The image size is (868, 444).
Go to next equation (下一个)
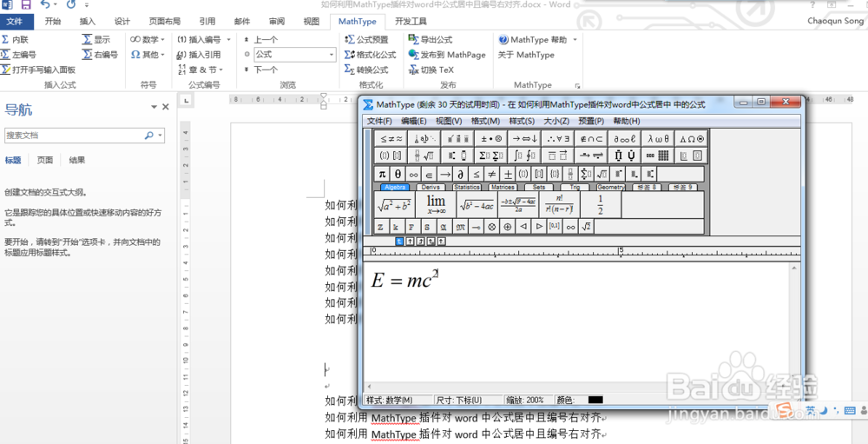[261, 70]
